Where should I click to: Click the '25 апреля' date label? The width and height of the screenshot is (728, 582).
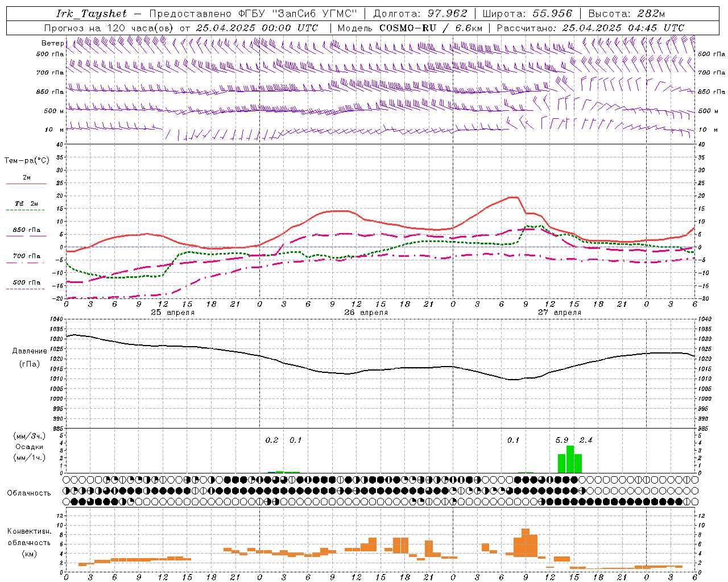(172, 313)
